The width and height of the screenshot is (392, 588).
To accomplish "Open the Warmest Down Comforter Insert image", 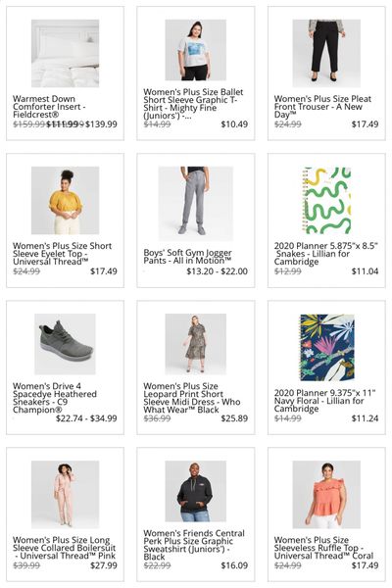I will (x=65, y=53).
